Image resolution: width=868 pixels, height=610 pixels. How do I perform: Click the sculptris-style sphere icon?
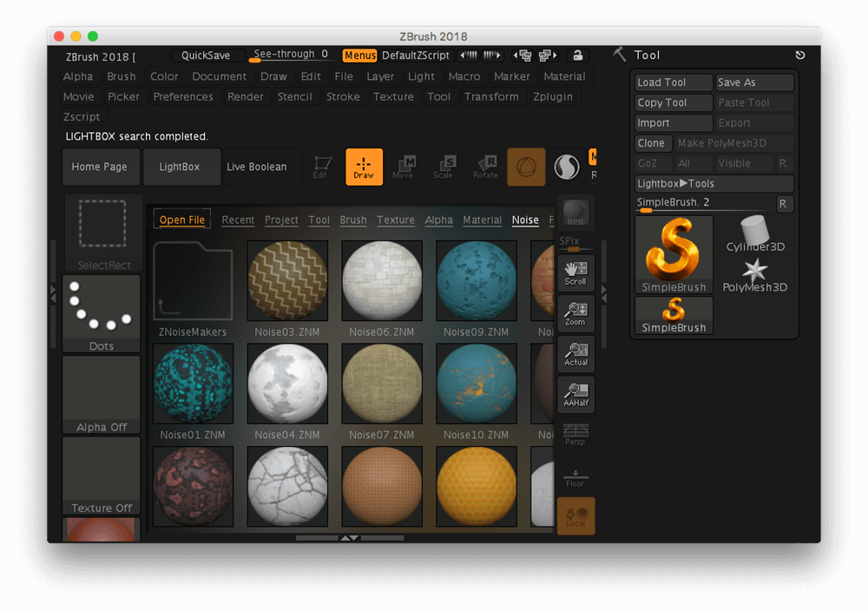click(567, 167)
